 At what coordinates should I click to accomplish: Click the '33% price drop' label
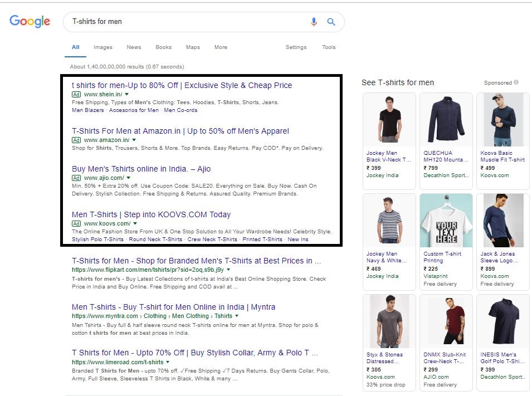tap(385, 385)
